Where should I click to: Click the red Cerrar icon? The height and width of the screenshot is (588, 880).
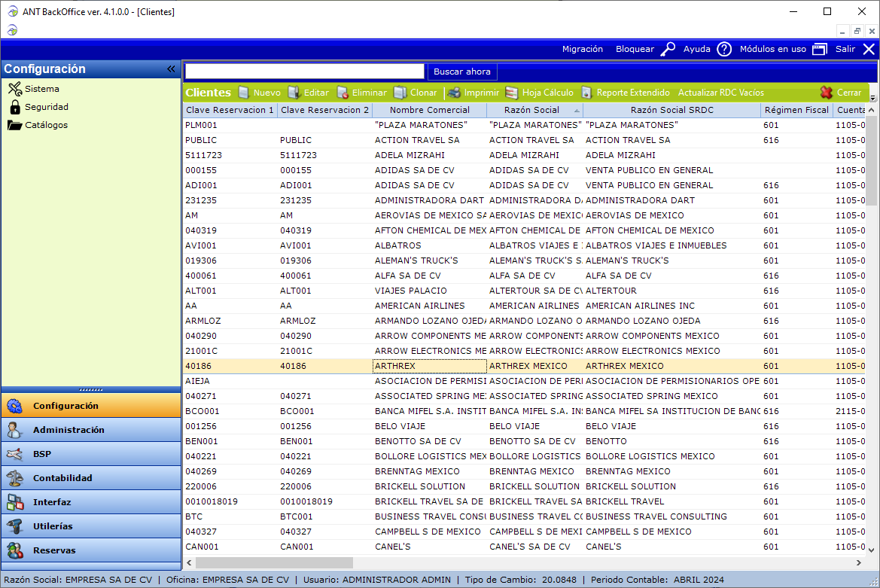pyautogui.click(x=827, y=93)
